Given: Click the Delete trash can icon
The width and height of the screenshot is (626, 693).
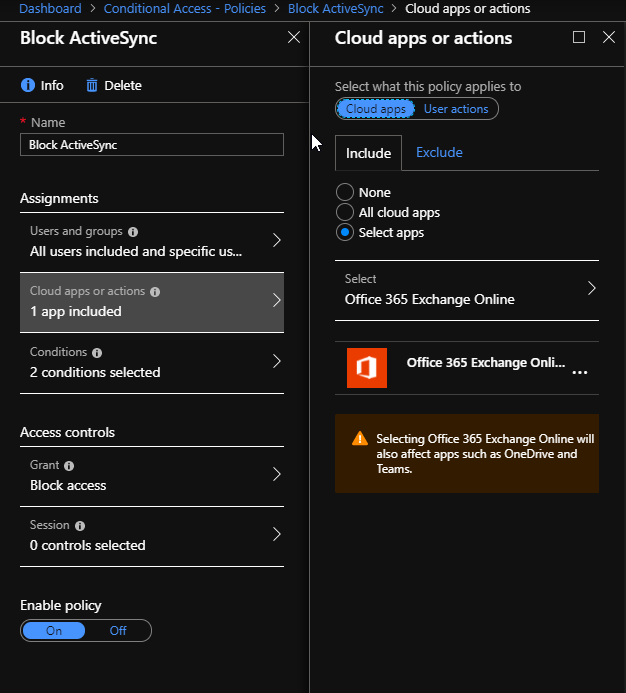Looking at the screenshot, I should pos(92,85).
